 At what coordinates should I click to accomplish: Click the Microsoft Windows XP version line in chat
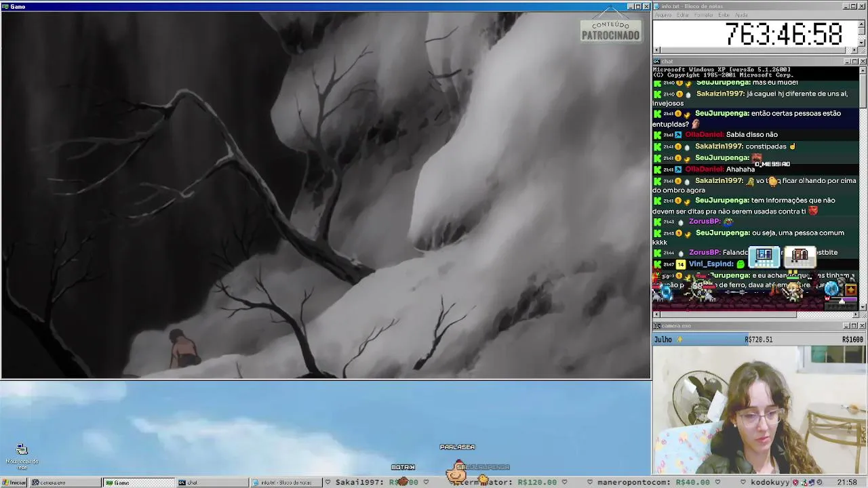click(722, 69)
